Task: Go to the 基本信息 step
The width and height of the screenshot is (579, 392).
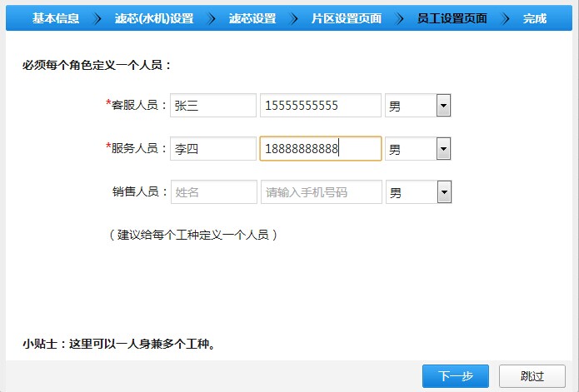Action: click(x=56, y=18)
